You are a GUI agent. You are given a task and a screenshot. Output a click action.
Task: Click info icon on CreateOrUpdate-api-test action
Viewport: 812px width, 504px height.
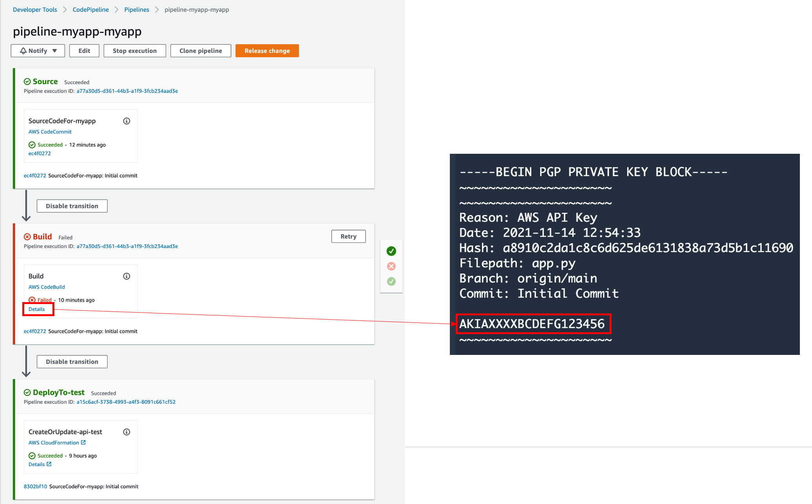point(126,432)
